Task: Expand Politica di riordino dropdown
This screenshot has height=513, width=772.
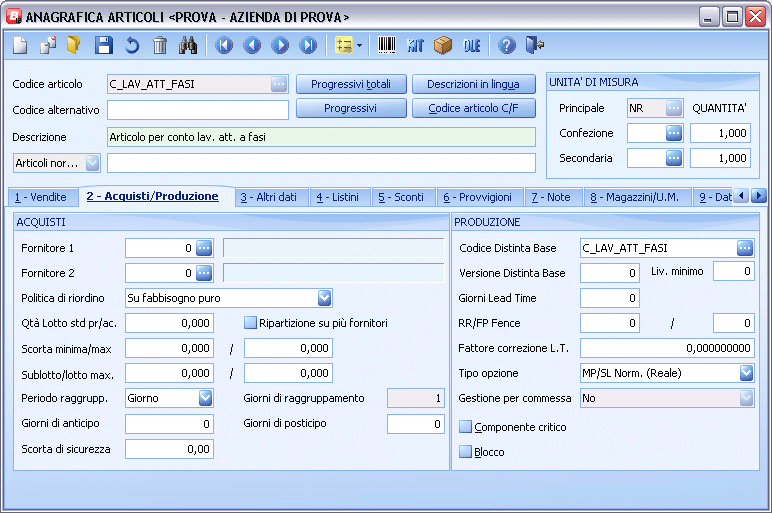Action: [324, 298]
